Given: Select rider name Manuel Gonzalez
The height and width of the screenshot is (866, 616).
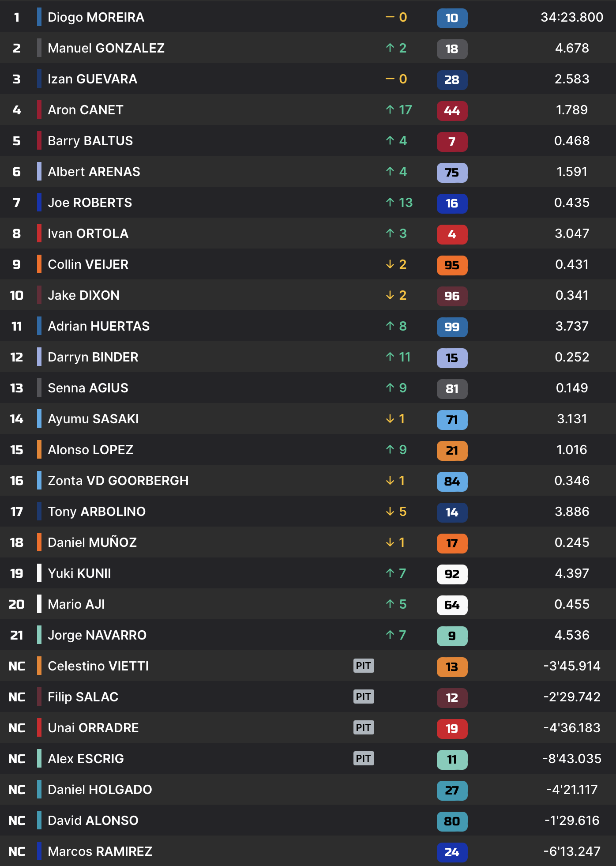Looking at the screenshot, I should tap(106, 48).
